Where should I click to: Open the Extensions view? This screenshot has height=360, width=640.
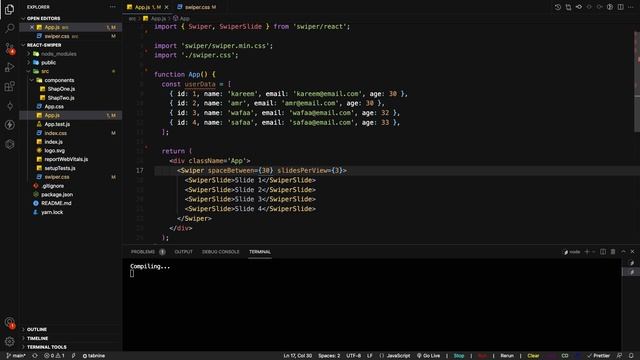tap(9, 87)
